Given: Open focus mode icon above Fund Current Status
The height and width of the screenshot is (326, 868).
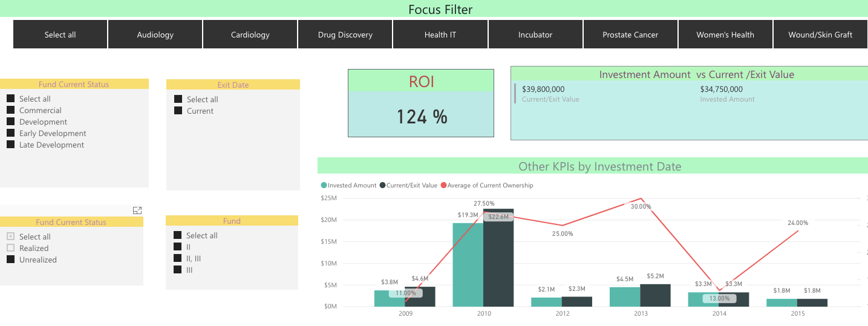Looking at the screenshot, I should coord(137,210).
